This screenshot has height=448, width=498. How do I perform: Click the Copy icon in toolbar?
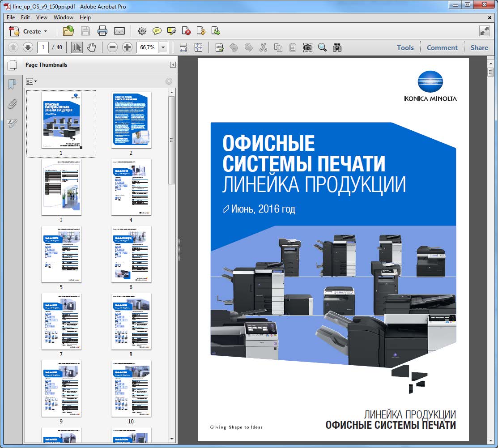pos(278,47)
